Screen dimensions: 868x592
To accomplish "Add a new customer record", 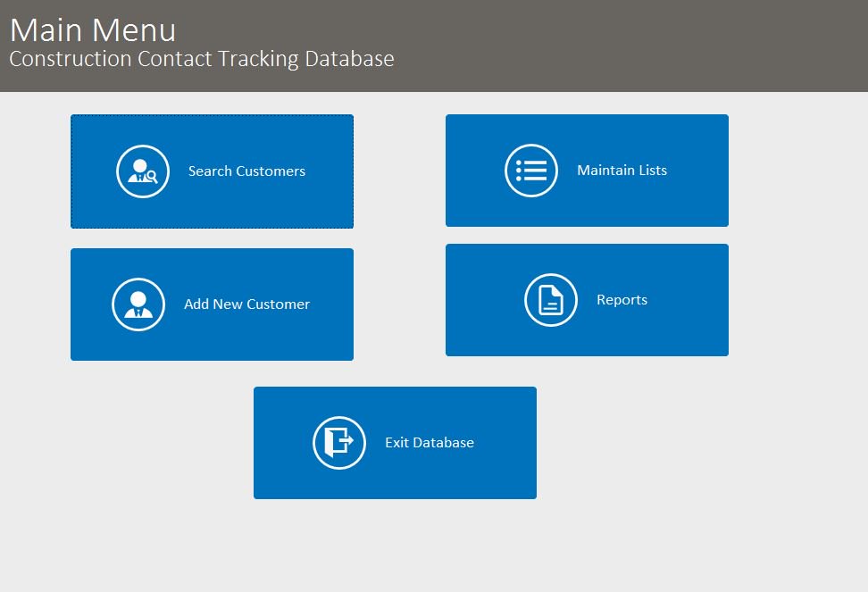I will pyautogui.click(x=212, y=304).
